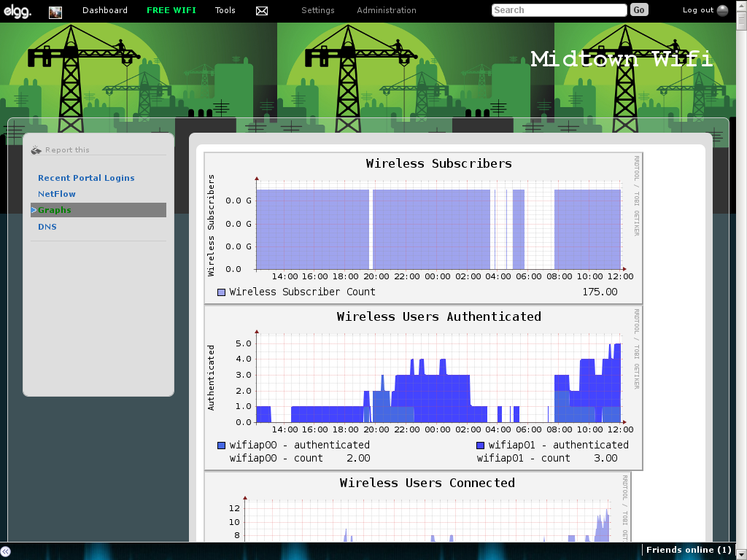Click the 175.00 subscriber count value

(600, 292)
